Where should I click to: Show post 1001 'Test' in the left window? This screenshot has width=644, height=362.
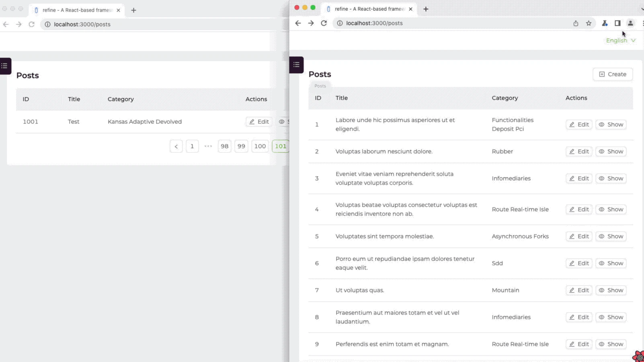(284, 121)
